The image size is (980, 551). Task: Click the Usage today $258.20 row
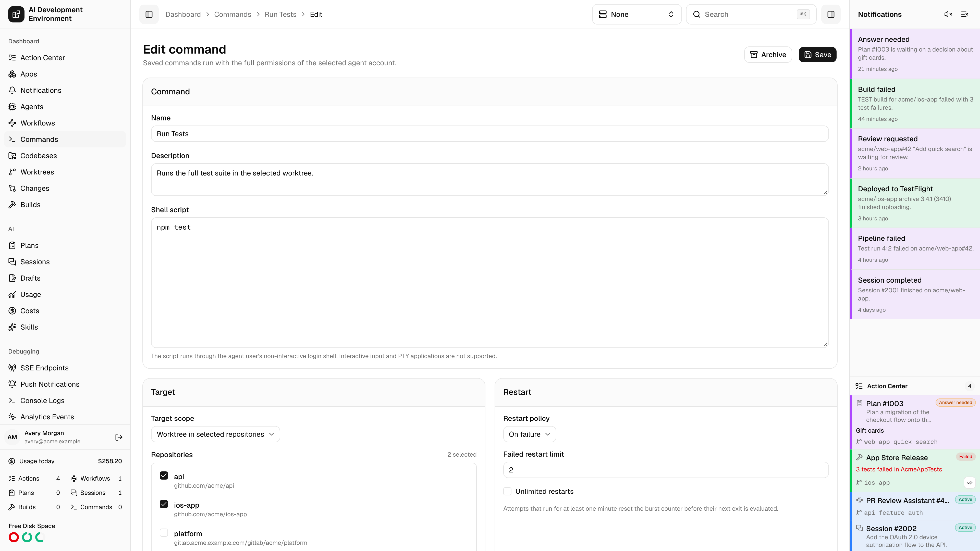65,461
